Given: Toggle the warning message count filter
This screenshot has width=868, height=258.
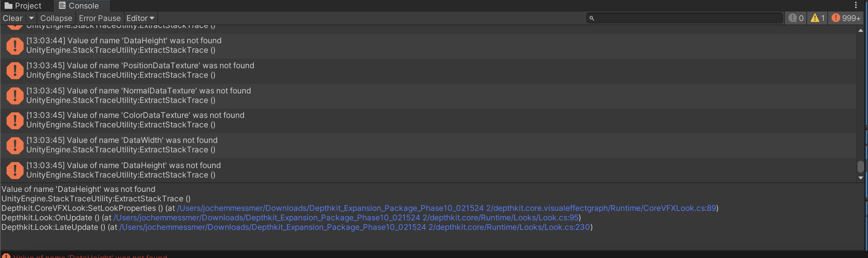Looking at the screenshot, I should [x=818, y=18].
